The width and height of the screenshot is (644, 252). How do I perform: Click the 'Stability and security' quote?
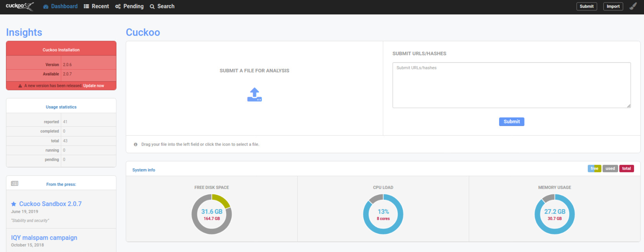click(x=30, y=221)
